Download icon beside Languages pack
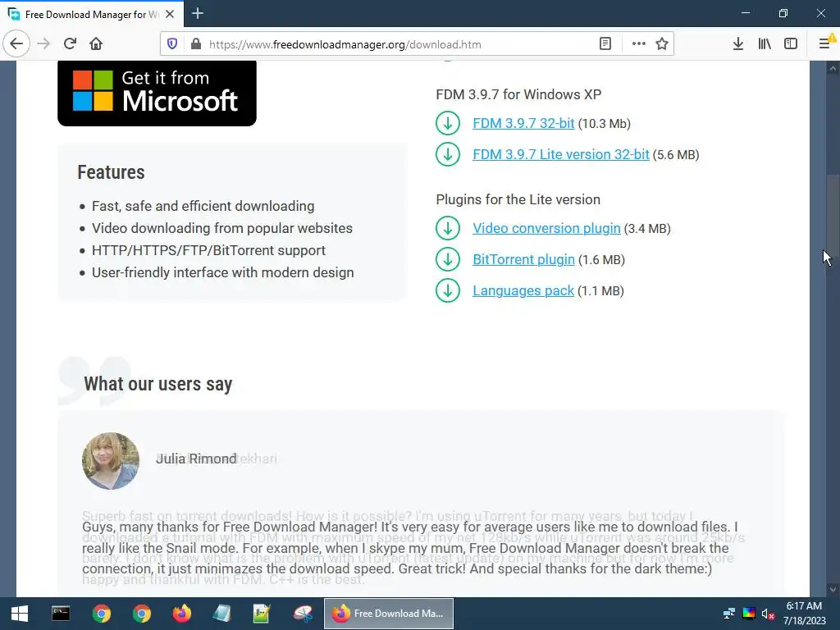 click(448, 290)
